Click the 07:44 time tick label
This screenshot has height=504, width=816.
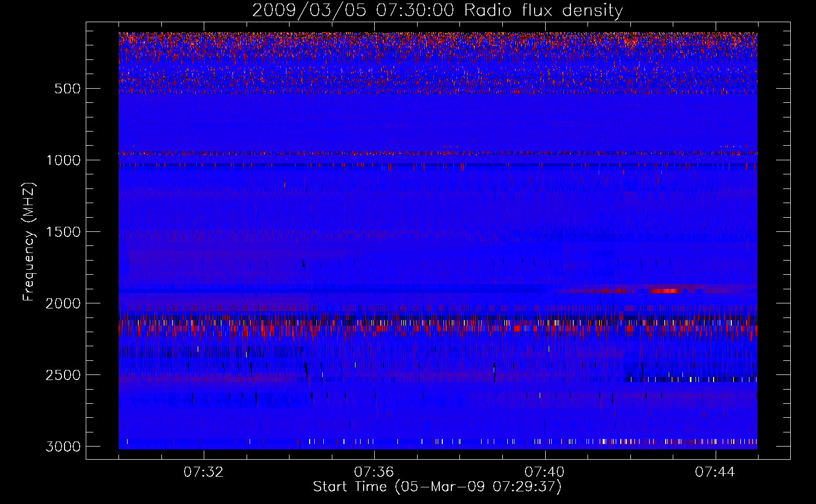tap(715, 472)
